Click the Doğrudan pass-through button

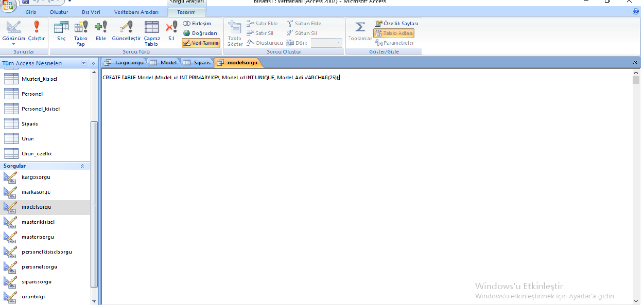click(x=200, y=33)
